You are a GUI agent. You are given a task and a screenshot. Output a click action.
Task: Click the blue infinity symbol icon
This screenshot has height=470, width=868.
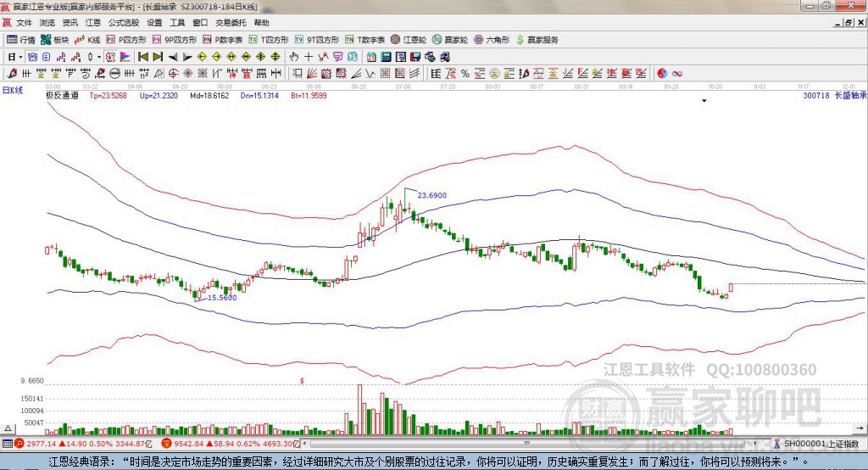[677, 73]
